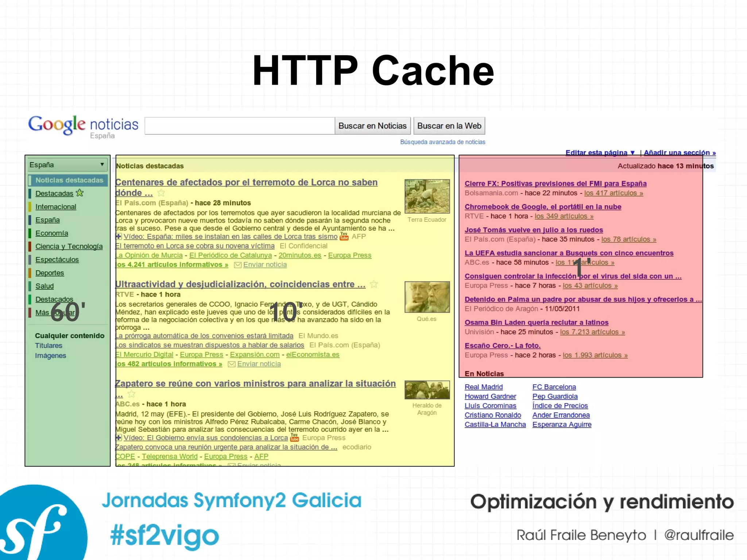
Task: Open José Tomás vuelve en julio headline
Action: (x=534, y=230)
